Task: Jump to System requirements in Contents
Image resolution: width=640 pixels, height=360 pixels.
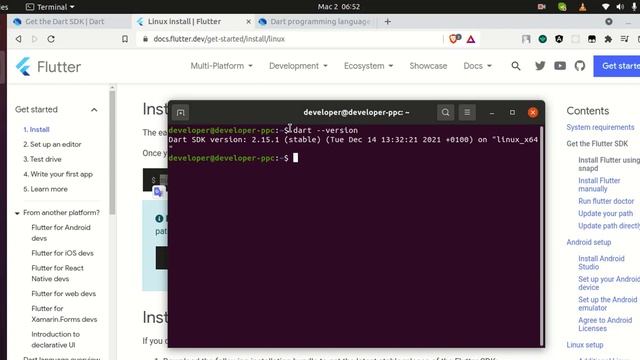Action: pyautogui.click(x=600, y=127)
